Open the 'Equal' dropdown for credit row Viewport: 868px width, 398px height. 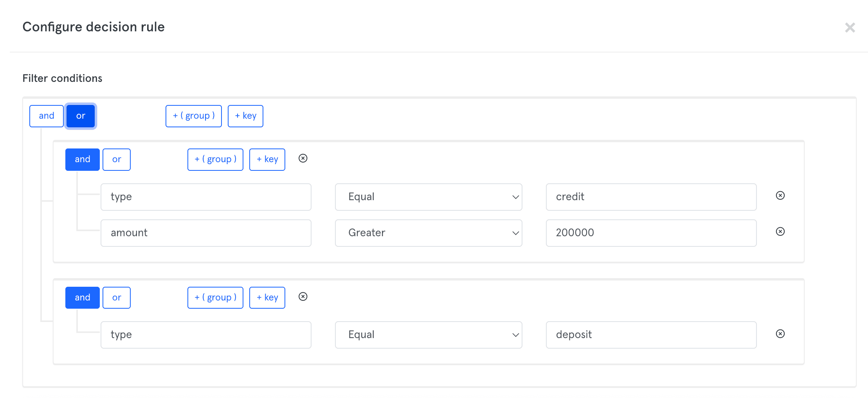(429, 197)
